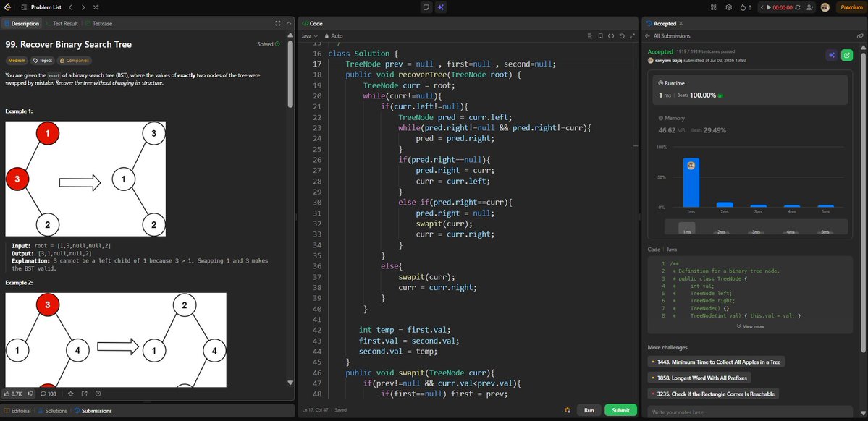Reset code to default undo icon

pyautogui.click(x=622, y=36)
